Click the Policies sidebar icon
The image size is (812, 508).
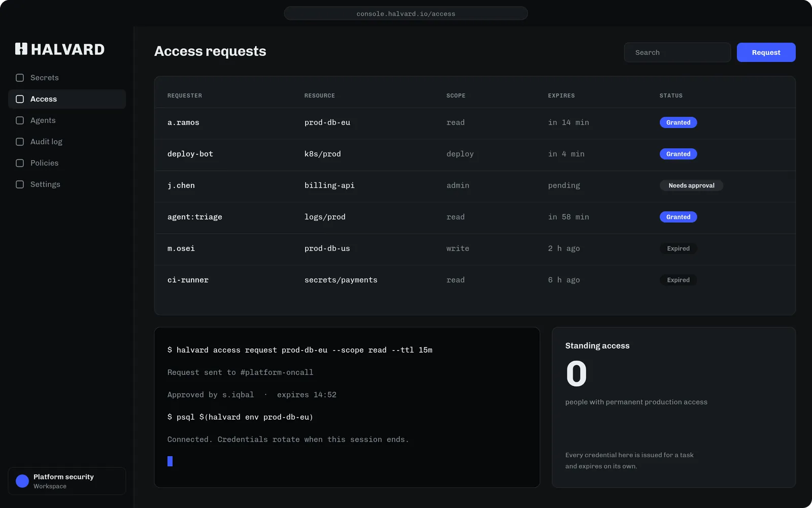[x=20, y=163]
